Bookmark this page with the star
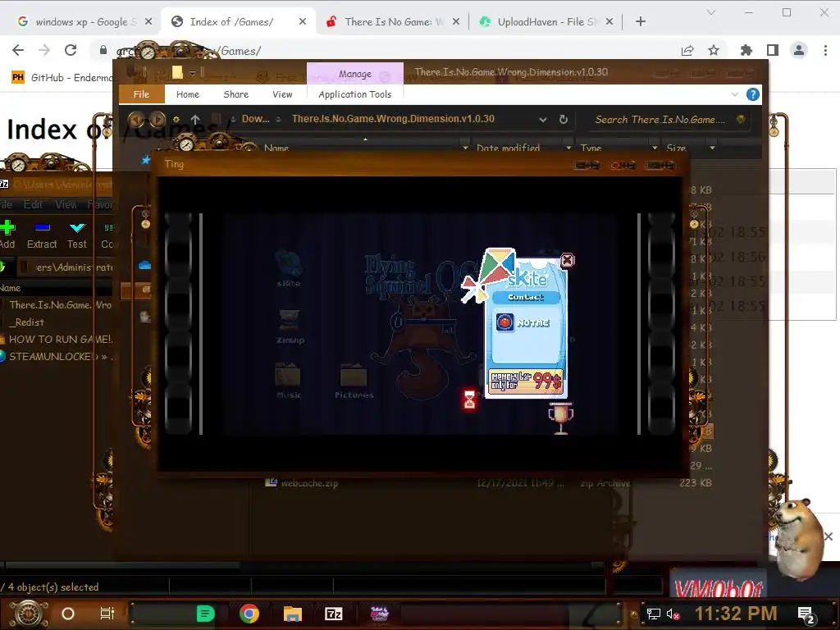This screenshot has width=840, height=630. tap(714, 50)
